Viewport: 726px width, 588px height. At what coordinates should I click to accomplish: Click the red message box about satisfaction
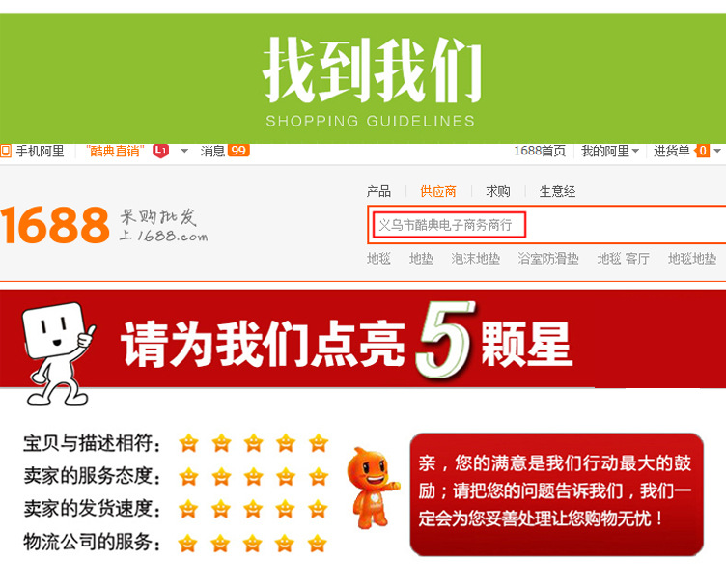click(556, 494)
